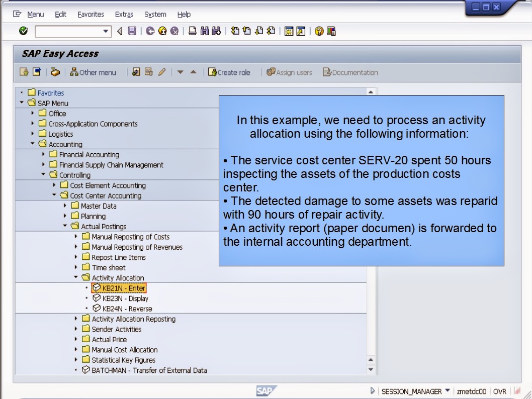Click the Create role button
The width and height of the screenshot is (532, 399).
pos(229,72)
